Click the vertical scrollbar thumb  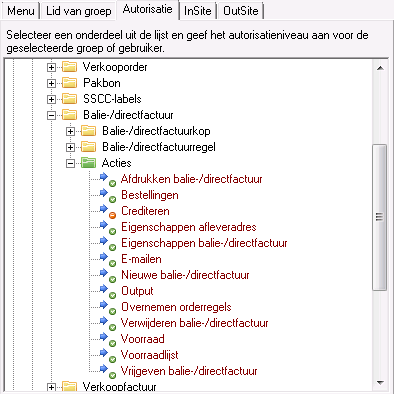380,218
